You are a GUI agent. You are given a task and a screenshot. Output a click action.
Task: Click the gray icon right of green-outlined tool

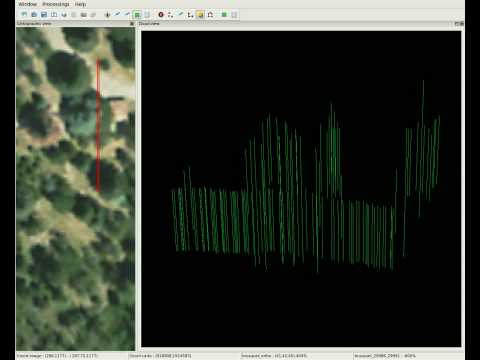point(147,15)
